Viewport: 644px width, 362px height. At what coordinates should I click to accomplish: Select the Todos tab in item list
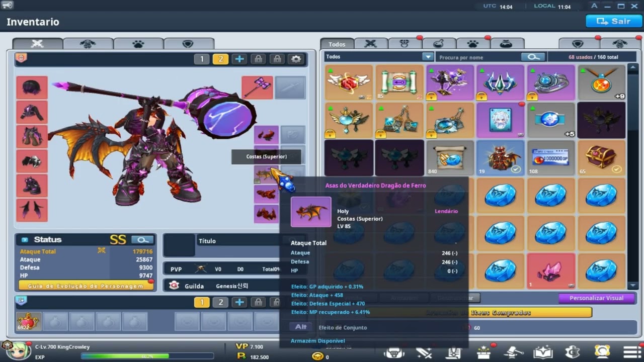point(337,44)
